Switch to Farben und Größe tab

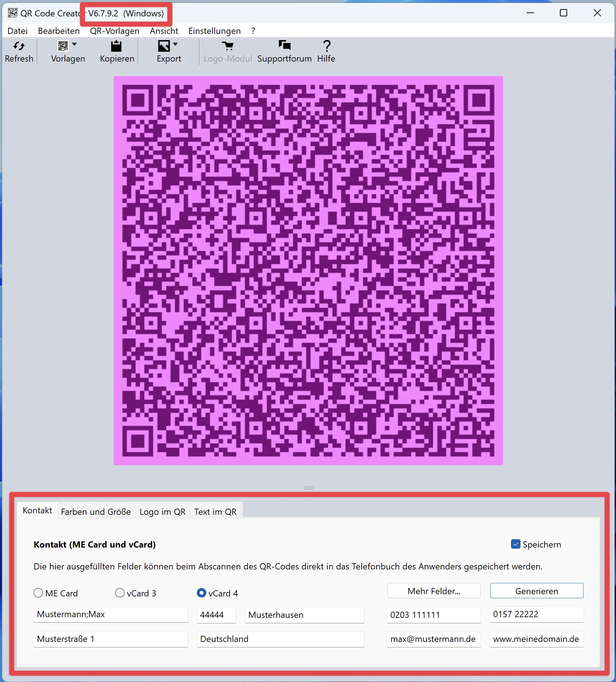point(96,512)
